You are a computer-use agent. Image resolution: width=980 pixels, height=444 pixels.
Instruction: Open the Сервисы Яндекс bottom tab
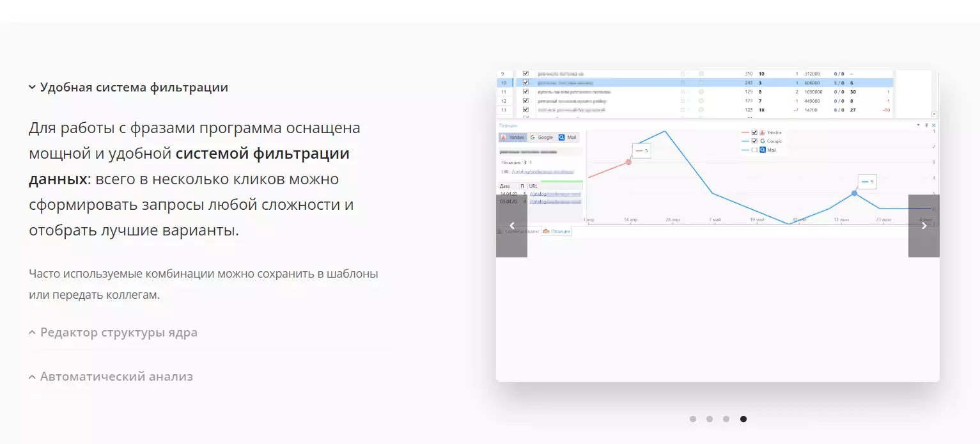(519, 231)
